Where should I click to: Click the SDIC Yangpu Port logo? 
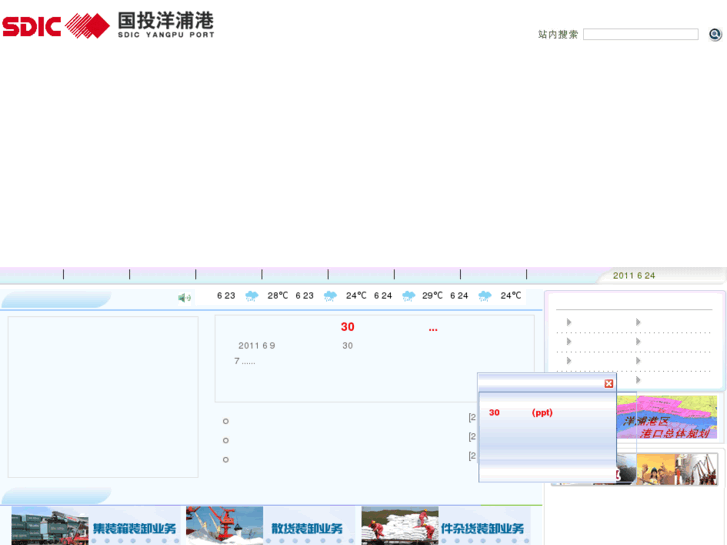click(108, 25)
